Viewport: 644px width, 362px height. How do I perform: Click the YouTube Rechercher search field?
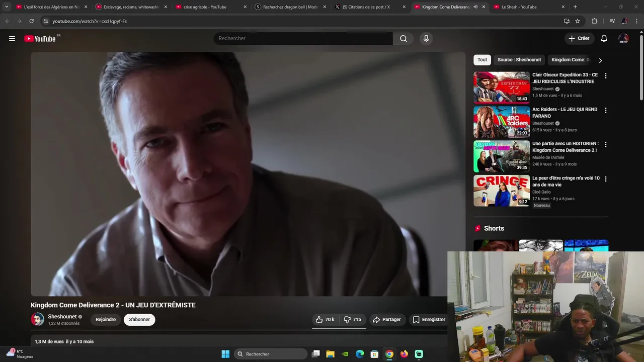303,39
